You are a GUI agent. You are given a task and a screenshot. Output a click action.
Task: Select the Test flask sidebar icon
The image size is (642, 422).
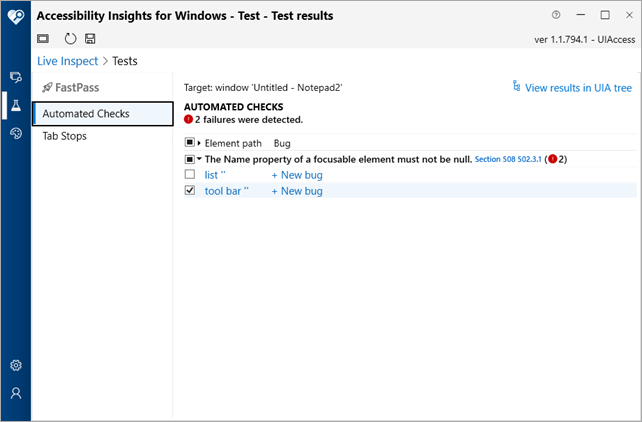click(x=16, y=106)
